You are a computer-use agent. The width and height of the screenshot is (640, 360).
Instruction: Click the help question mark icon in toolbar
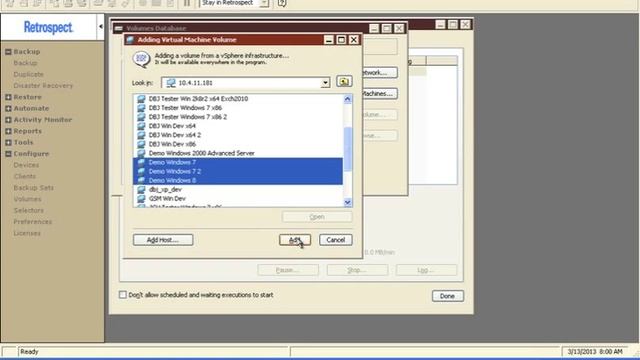[282, 3]
